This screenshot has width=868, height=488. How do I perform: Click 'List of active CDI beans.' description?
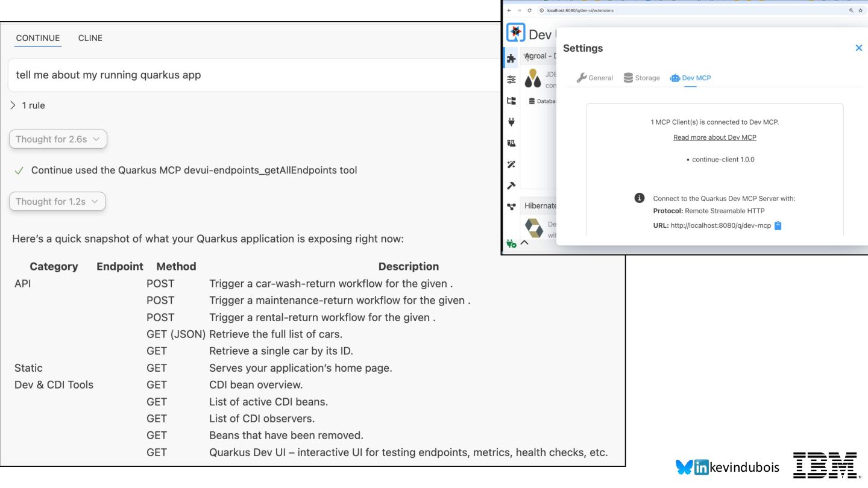pos(268,401)
